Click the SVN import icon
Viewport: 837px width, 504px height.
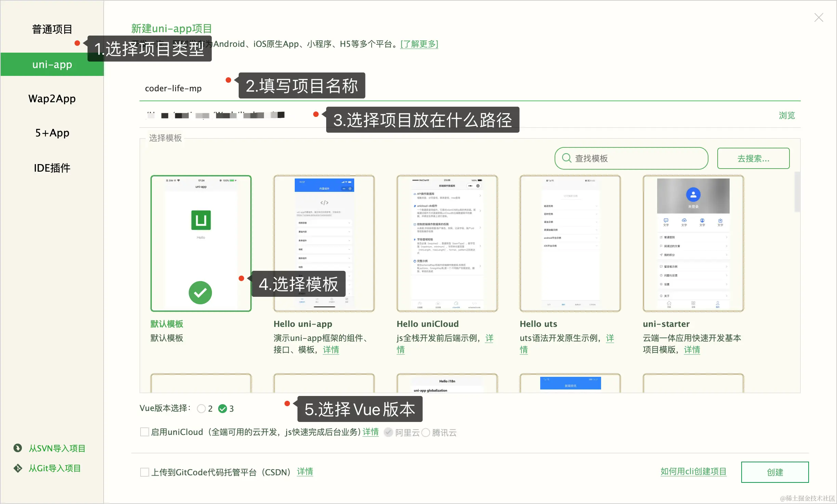pos(17,448)
